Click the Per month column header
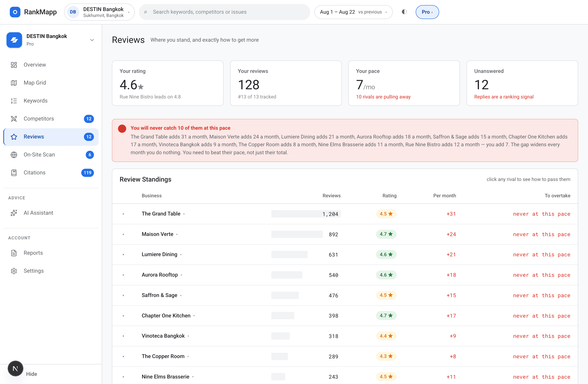The width and height of the screenshot is (588, 384). 444,196
